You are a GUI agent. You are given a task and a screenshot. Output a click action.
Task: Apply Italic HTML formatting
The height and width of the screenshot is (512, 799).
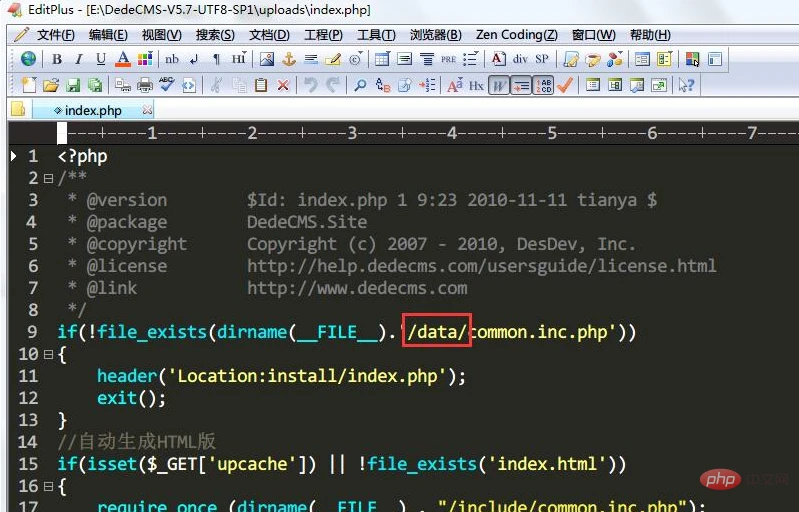coord(78,59)
